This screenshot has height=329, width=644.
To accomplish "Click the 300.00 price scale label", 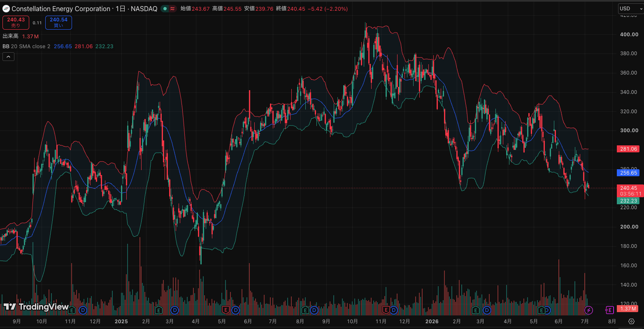I will pos(629,131).
